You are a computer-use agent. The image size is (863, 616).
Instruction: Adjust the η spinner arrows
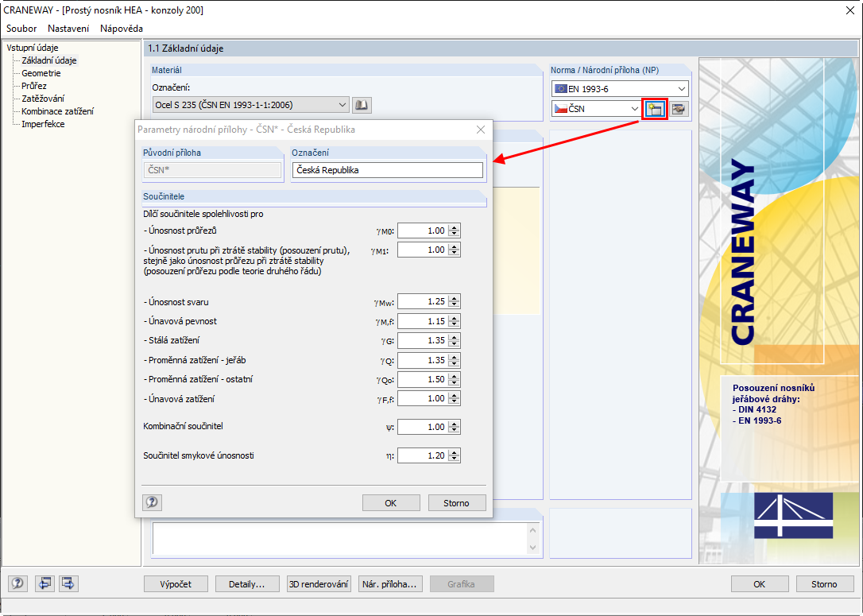(x=454, y=455)
